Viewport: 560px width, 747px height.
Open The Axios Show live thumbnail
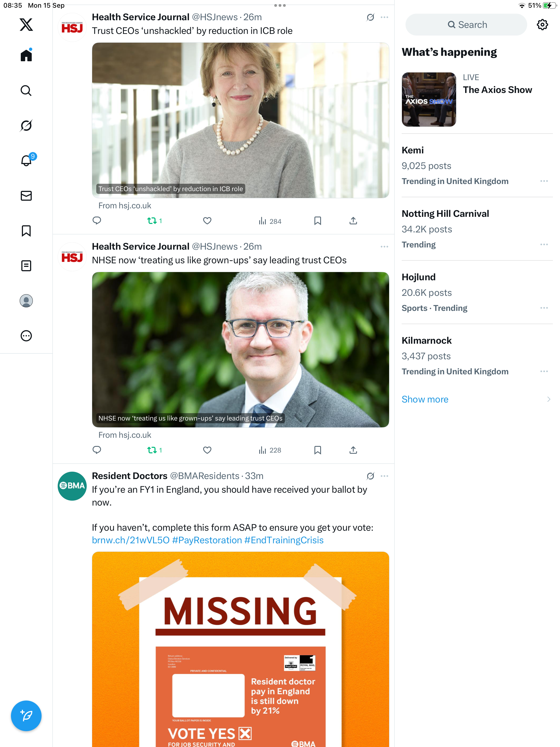[x=428, y=100]
